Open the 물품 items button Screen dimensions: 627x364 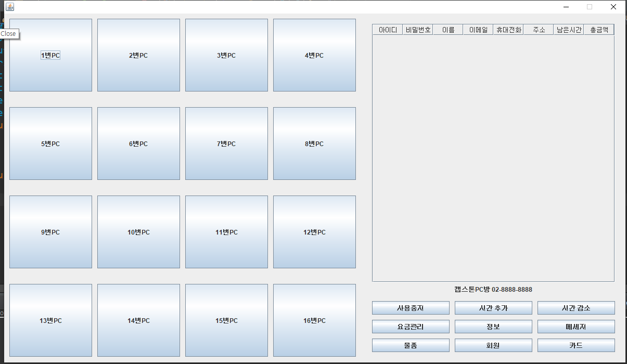411,345
